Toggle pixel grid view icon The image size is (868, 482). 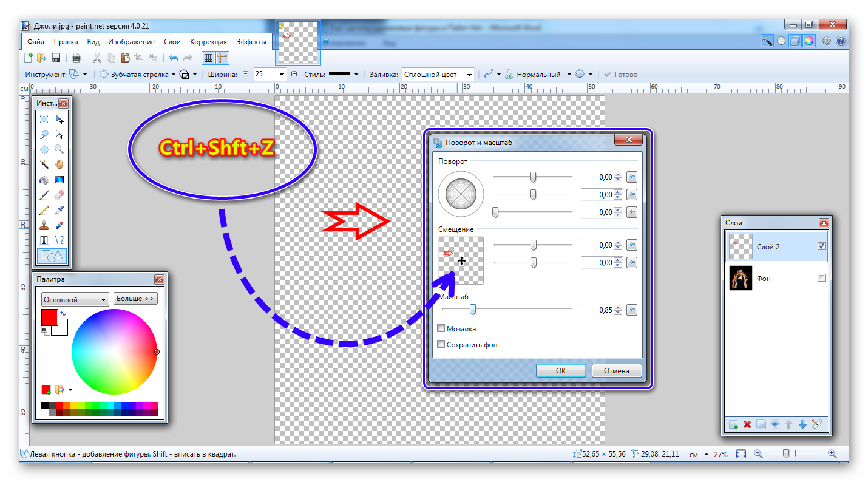click(x=208, y=58)
